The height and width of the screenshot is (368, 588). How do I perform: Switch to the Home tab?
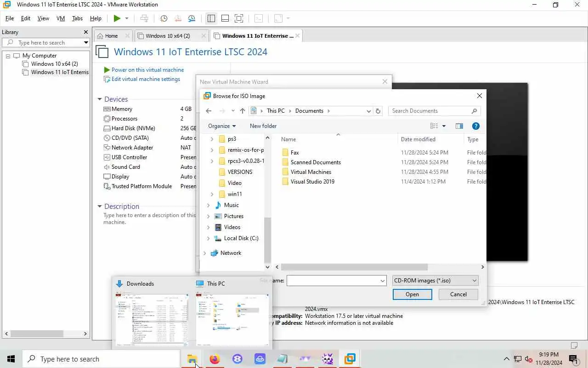[111, 36]
